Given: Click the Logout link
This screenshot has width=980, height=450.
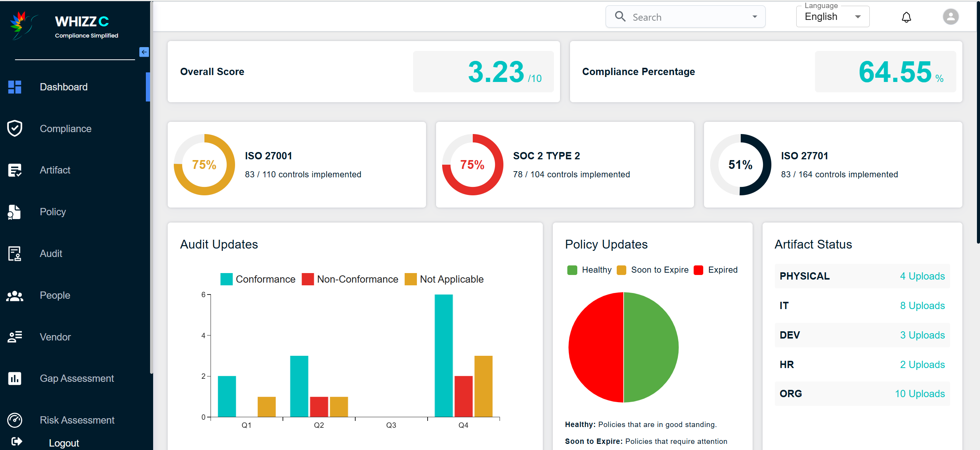Looking at the screenshot, I should 64,443.
